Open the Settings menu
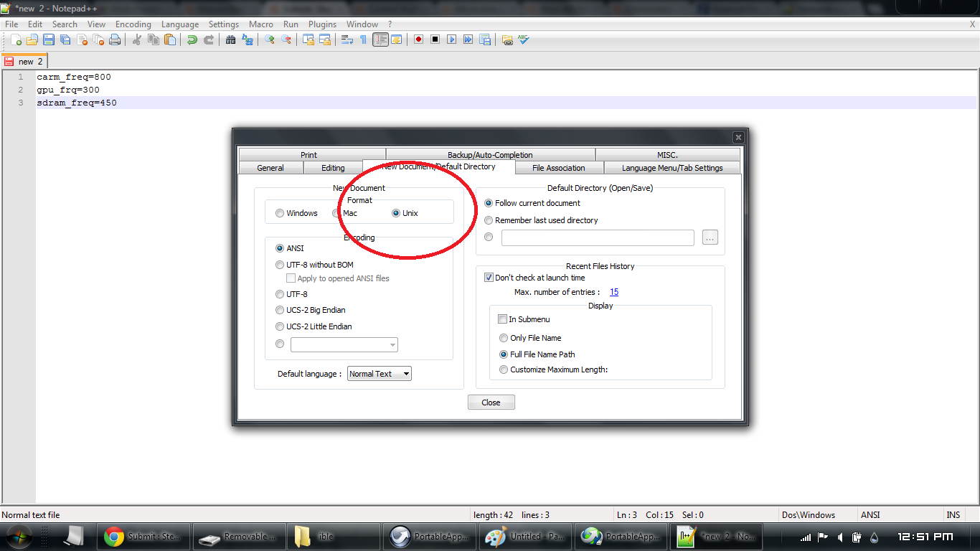This screenshot has height=551, width=980. click(x=224, y=24)
